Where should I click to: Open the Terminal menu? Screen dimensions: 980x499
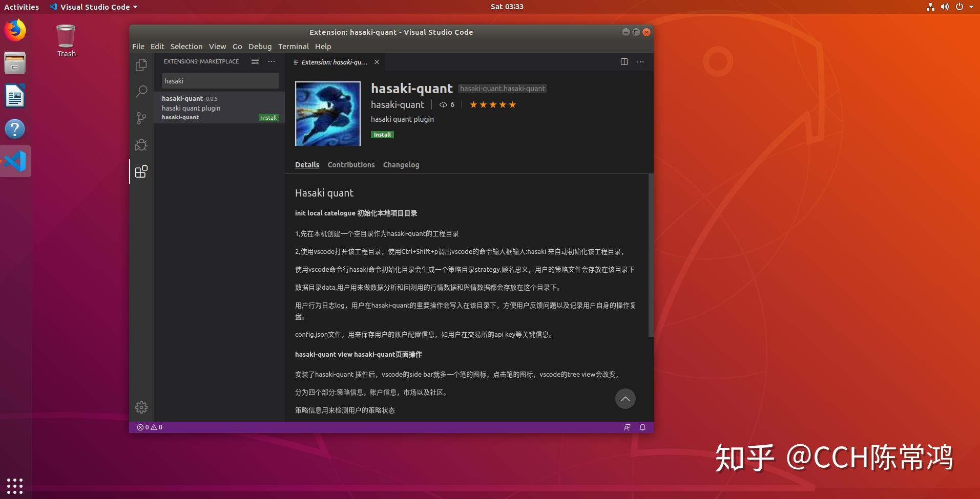pos(294,46)
